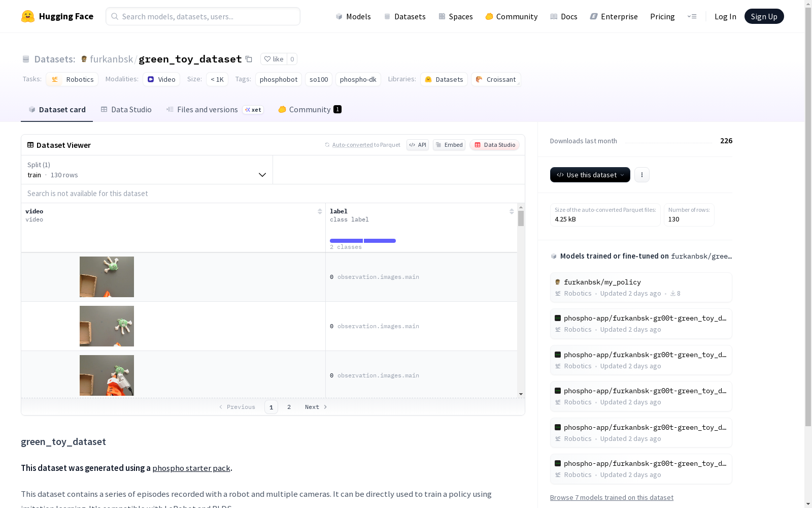Focus the search models, datasets, users field
The height and width of the screenshot is (508, 812).
(203, 16)
